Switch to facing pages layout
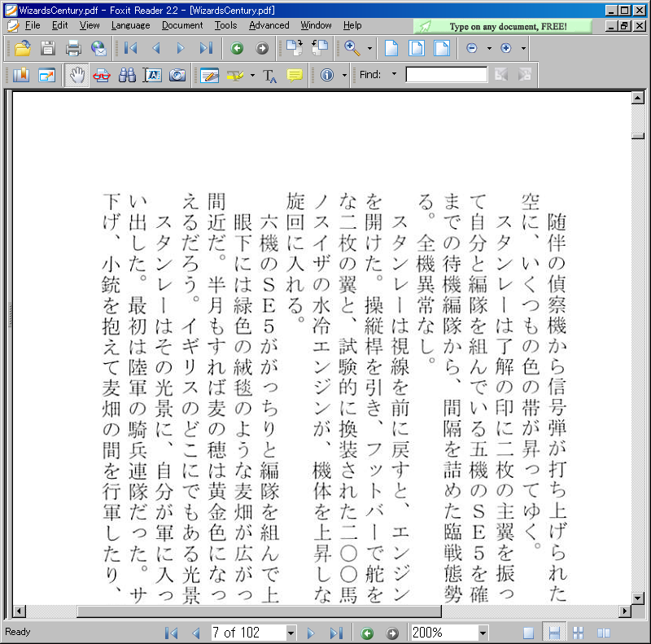 point(603,633)
